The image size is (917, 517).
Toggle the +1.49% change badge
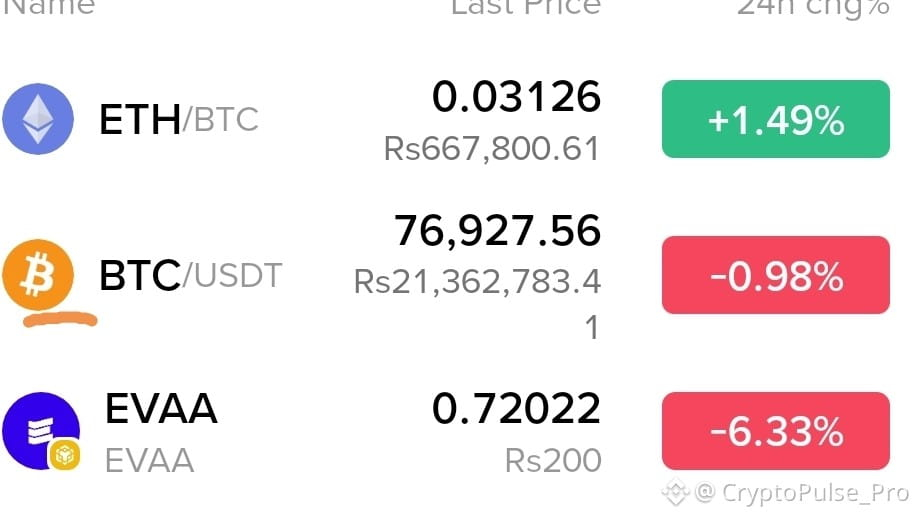pos(775,119)
